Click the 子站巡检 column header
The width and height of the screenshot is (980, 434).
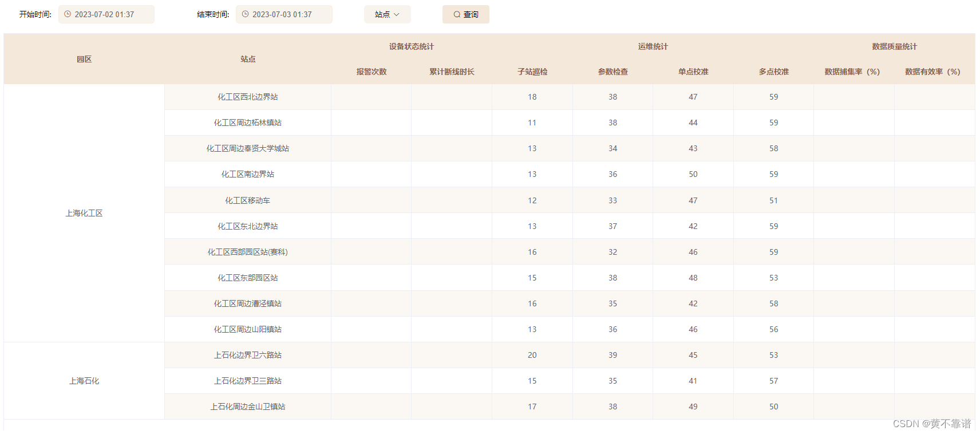[x=532, y=72]
